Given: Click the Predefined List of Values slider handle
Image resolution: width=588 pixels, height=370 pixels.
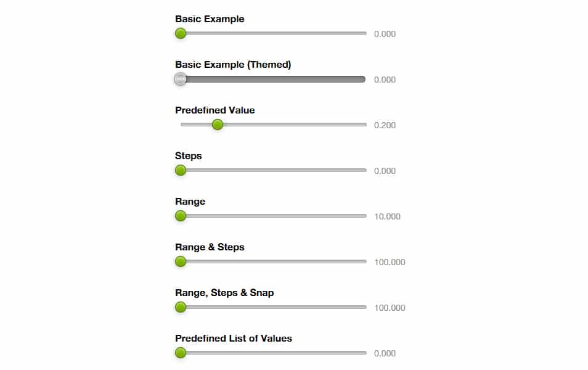Looking at the screenshot, I should click(x=181, y=353).
